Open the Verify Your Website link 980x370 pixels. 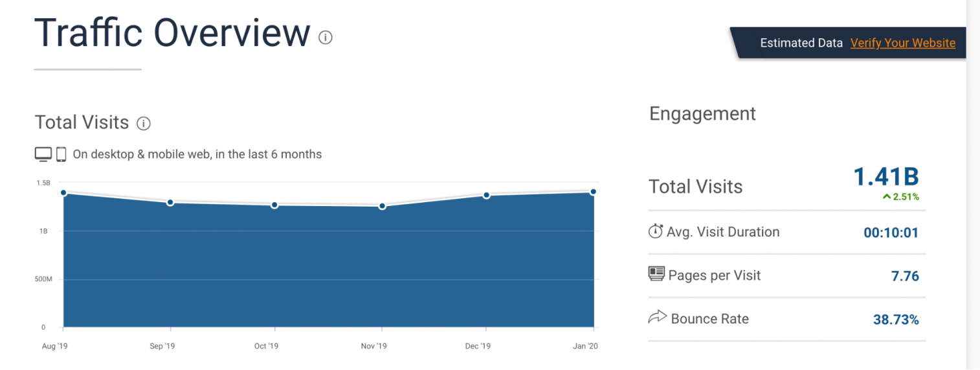coord(903,43)
